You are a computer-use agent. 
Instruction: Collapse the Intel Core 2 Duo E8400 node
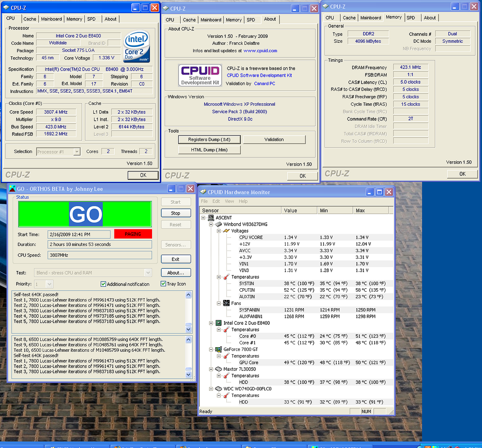pos(211,323)
